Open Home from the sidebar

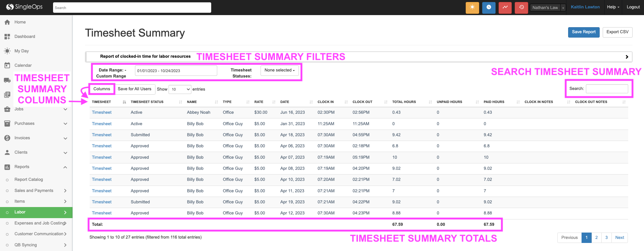click(20, 22)
